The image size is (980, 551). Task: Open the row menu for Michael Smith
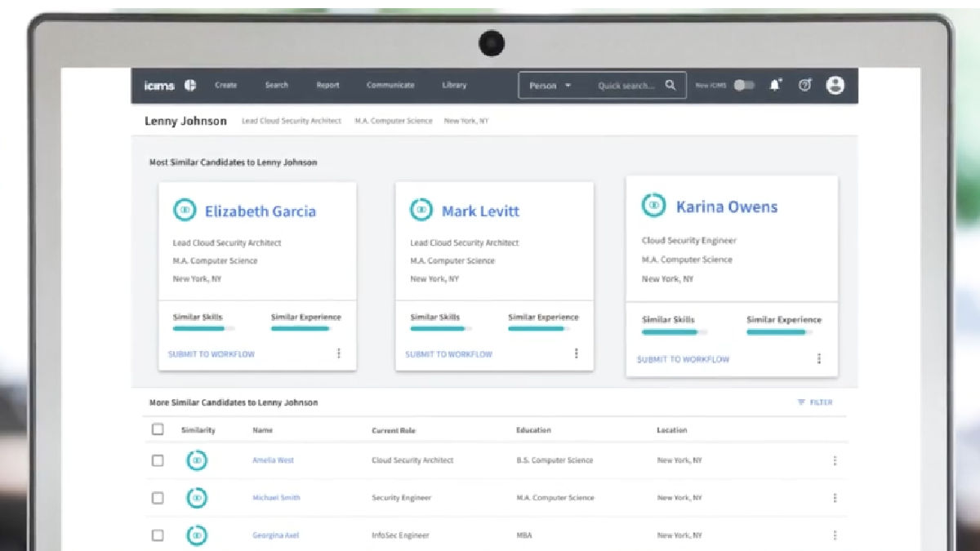[835, 498]
